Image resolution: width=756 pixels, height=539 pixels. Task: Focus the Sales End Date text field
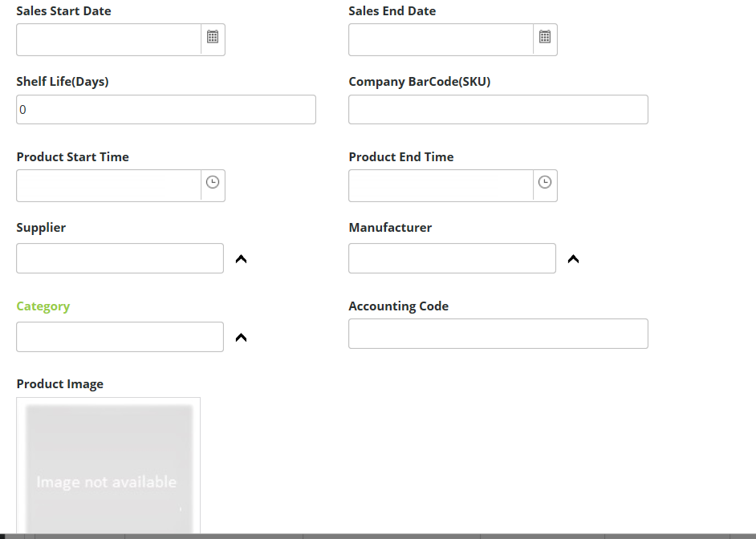(441, 39)
